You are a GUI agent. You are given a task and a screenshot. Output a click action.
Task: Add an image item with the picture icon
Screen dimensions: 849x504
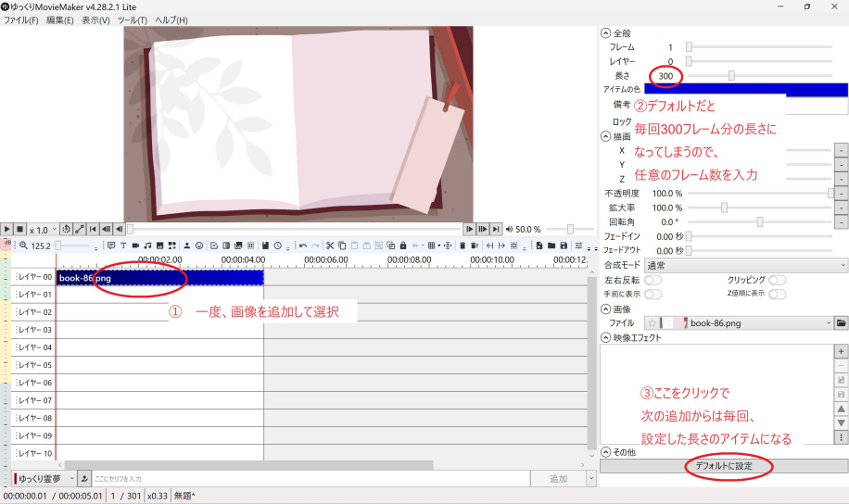tap(159, 246)
